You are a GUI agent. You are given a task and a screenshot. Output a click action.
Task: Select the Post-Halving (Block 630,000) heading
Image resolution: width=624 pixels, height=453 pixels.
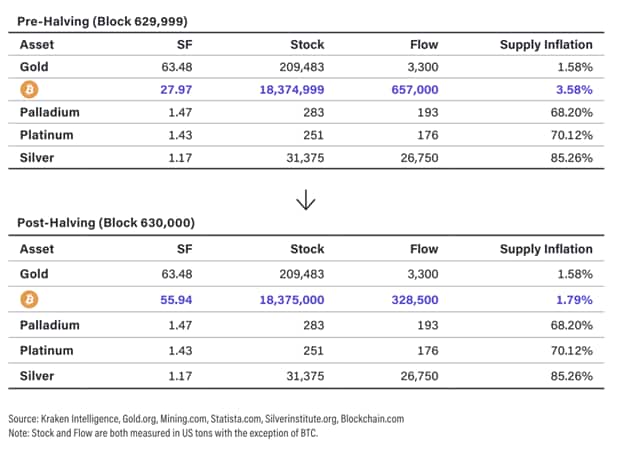pos(108,222)
